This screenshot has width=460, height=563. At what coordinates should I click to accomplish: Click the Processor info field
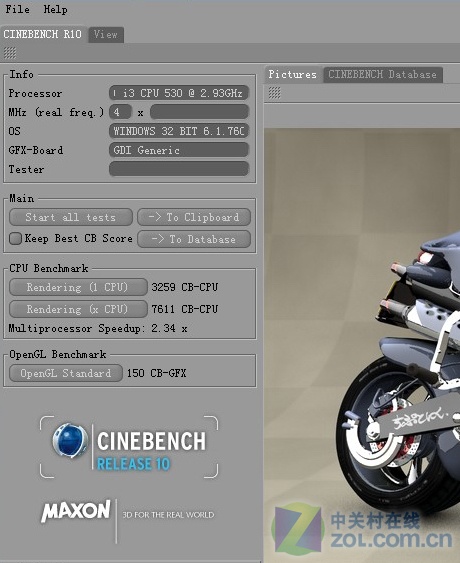(179, 93)
